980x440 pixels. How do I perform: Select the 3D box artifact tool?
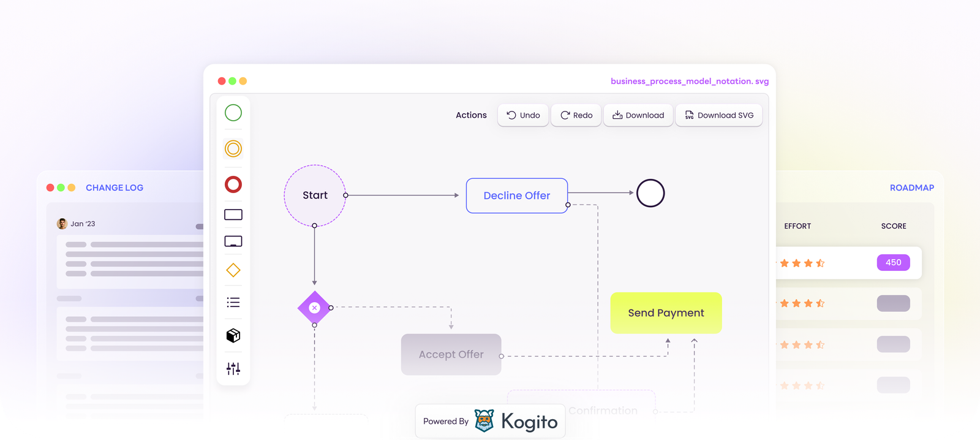tap(233, 336)
